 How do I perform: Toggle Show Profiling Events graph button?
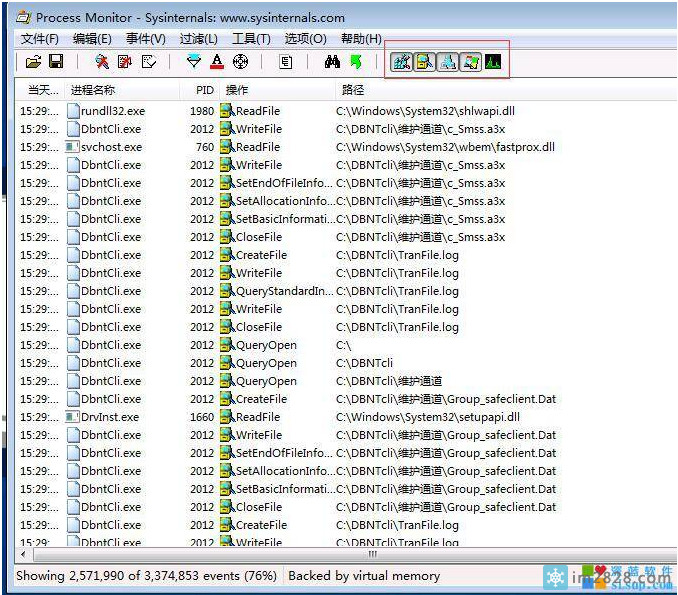(x=493, y=62)
